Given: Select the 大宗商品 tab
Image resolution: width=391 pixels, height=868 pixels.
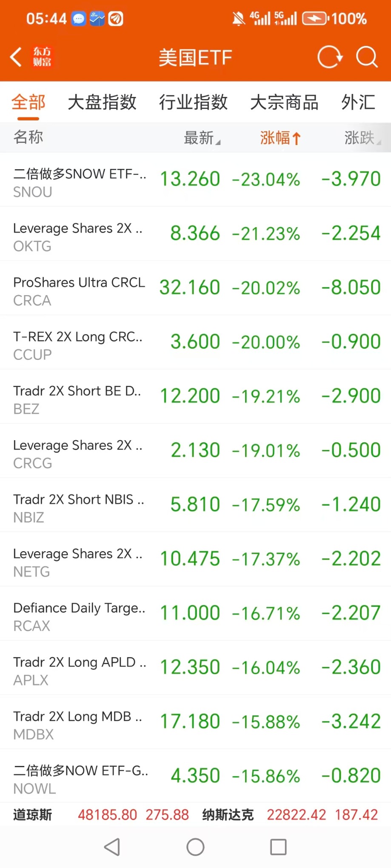Looking at the screenshot, I should click(284, 102).
